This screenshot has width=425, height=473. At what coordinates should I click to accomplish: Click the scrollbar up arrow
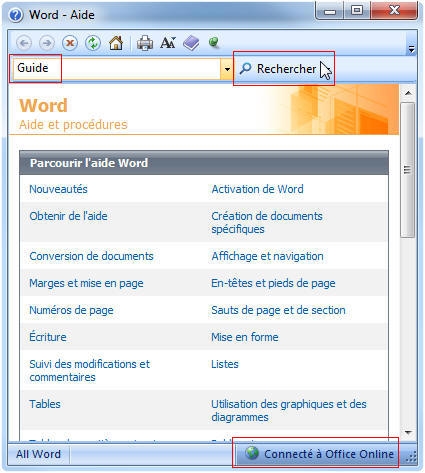[x=408, y=93]
